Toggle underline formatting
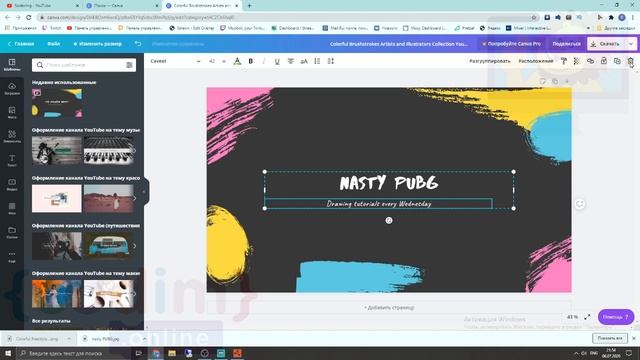Viewport: 640px width, 360px height. (277, 61)
